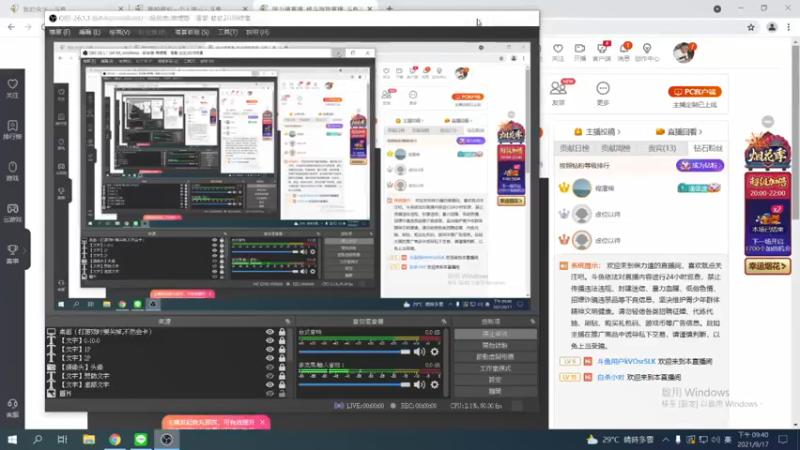Viewport: 800px width, 450px height.
Task: Select the 【文字】感謝文字 source row
Action: (167, 385)
